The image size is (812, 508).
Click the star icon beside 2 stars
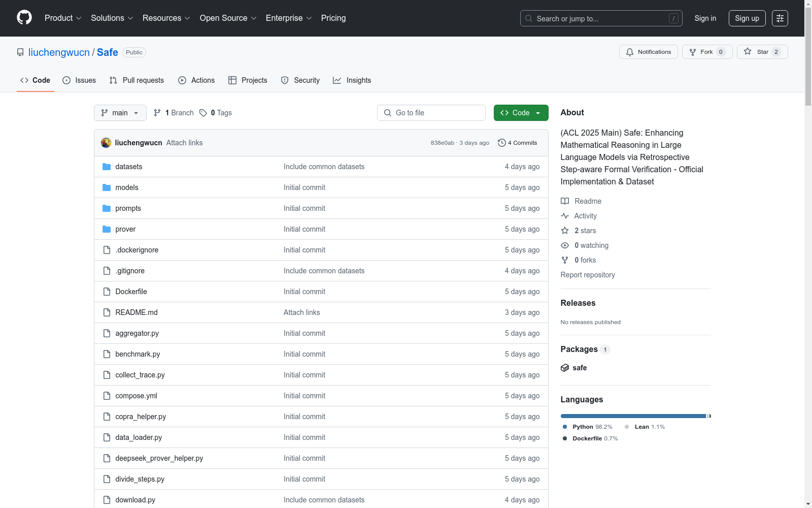(x=565, y=231)
